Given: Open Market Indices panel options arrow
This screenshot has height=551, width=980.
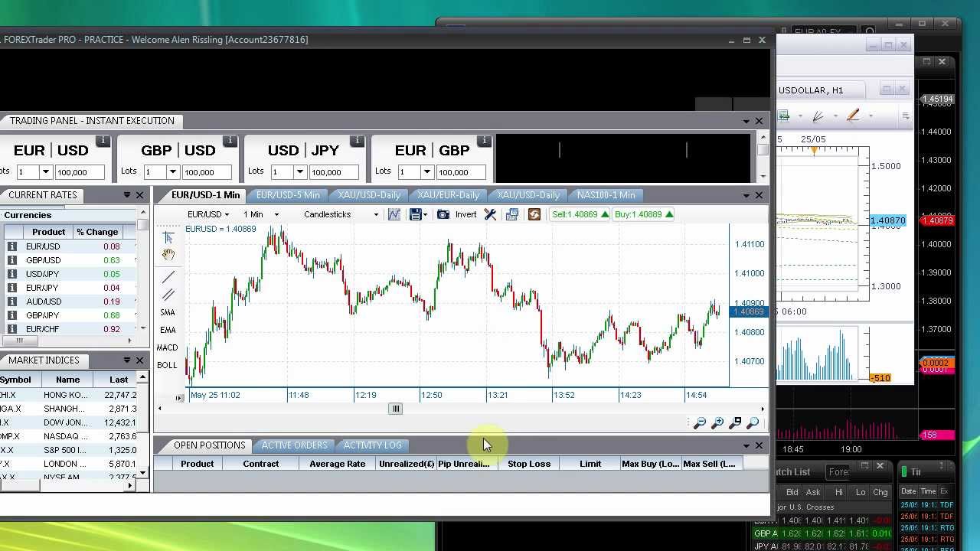Looking at the screenshot, I should pos(126,360).
